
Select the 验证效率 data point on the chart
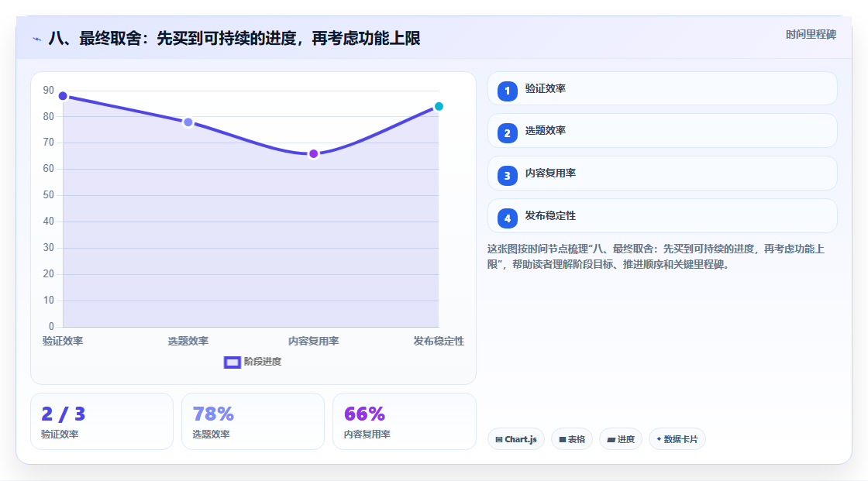point(63,96)
